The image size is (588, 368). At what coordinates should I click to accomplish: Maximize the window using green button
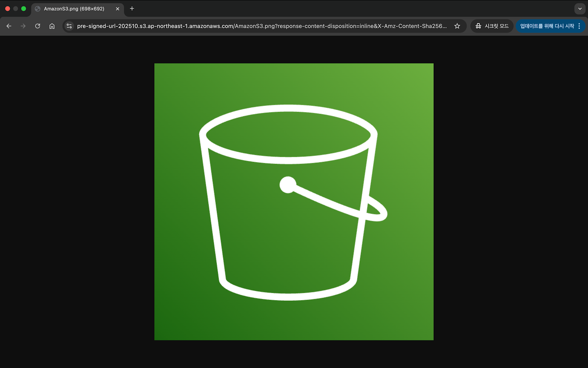point(24,9)
